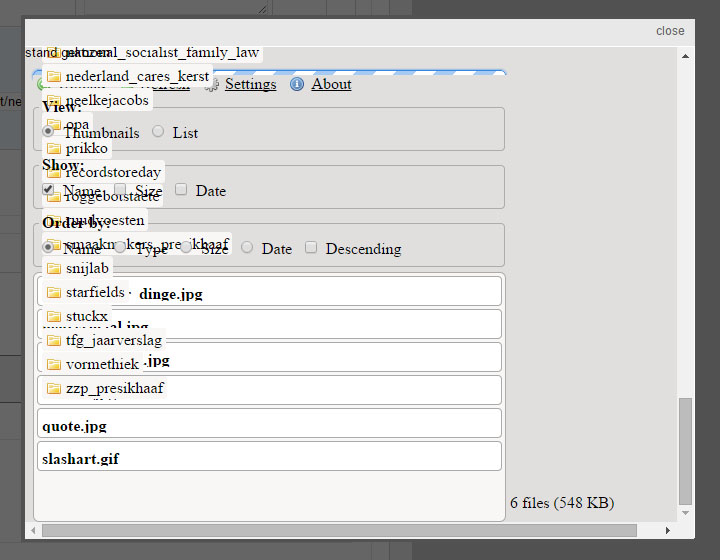This screenshot has height=560, width=720.
Task: Select the List view radio button
Action: point(158,131)
